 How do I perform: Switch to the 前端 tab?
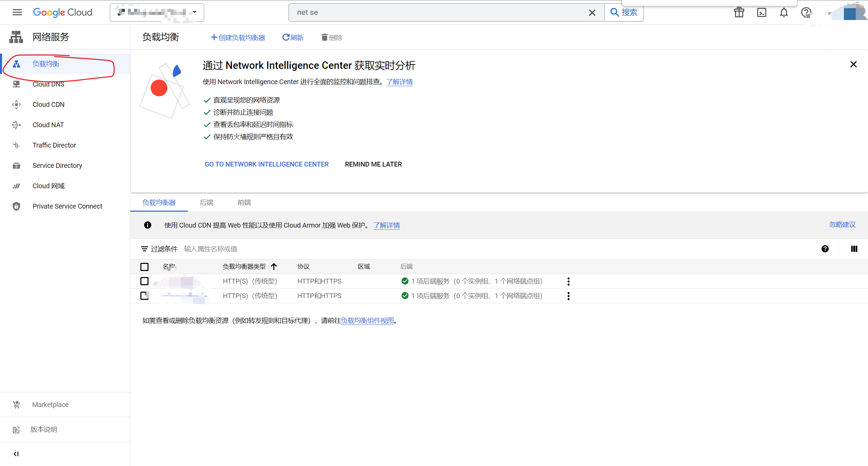[x=244, y=202]
